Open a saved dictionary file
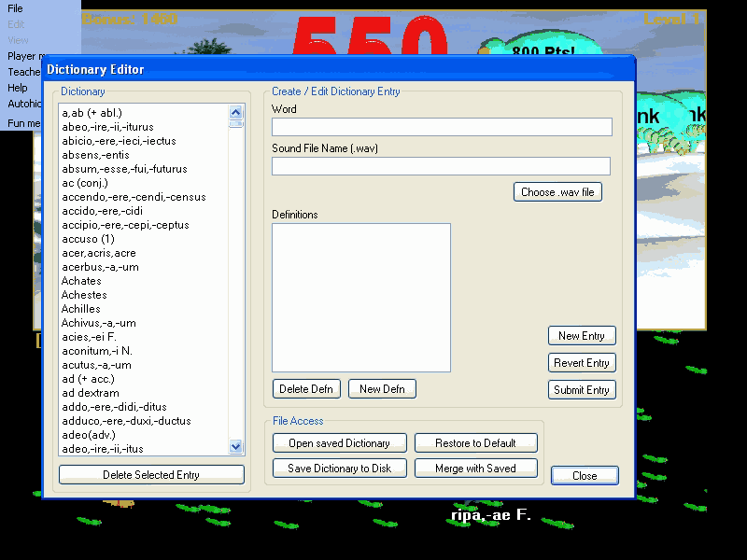747x560 pixels. click(339, 442)
